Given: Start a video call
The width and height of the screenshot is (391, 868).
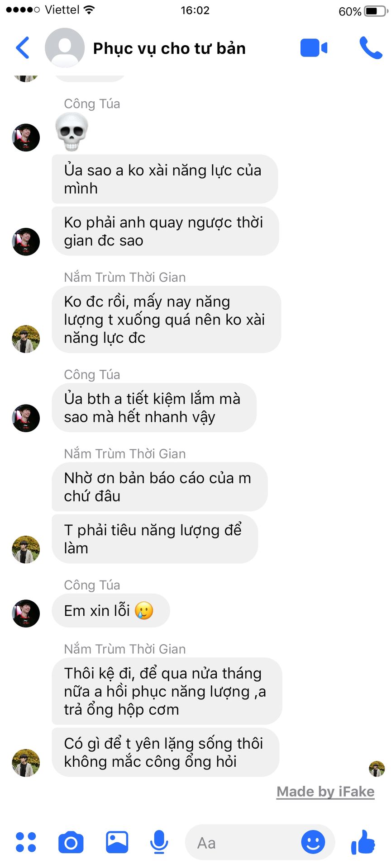Looking at the screenshot, I should tap(314, 47).
